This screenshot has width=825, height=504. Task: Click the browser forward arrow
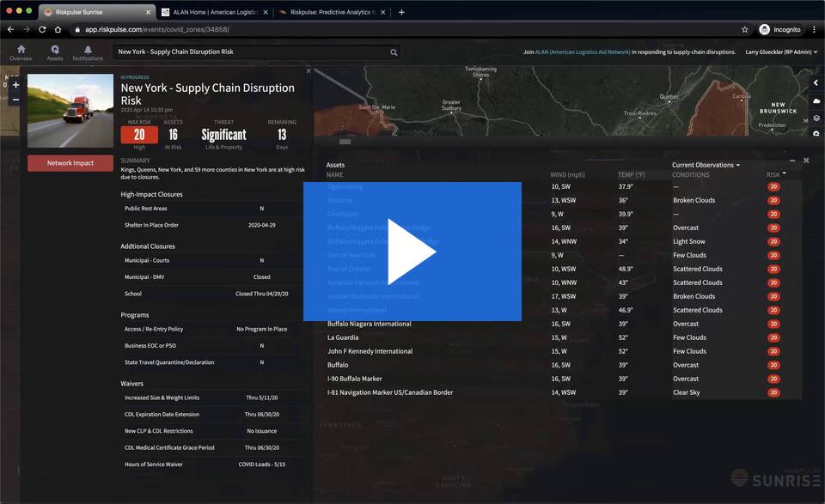tap(27, 29)
